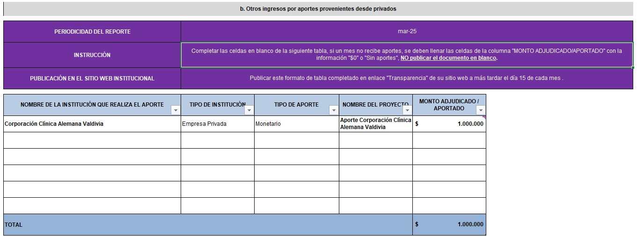
Task: Select the 'TOTAL' label cell
Action: (x=208, y=224)
